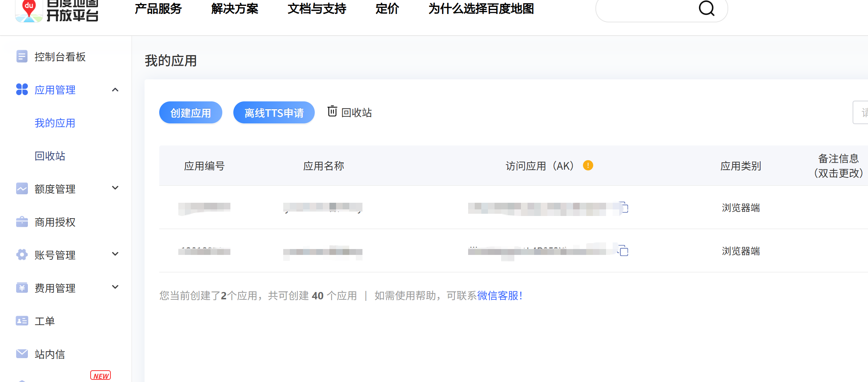Click the 创建应用 button
Viewport: 868px width, 382px height.
(x=190, y=113)
